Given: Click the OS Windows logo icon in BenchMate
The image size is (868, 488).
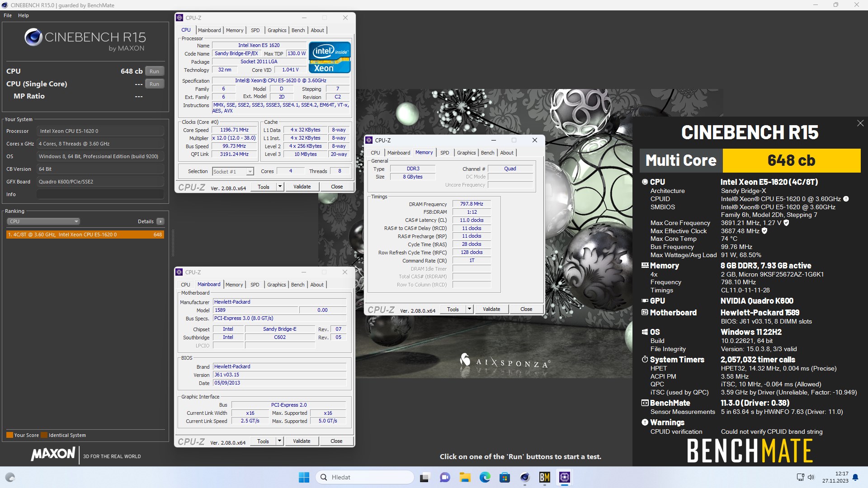Looking at the screenshot, I should point(645,332).
